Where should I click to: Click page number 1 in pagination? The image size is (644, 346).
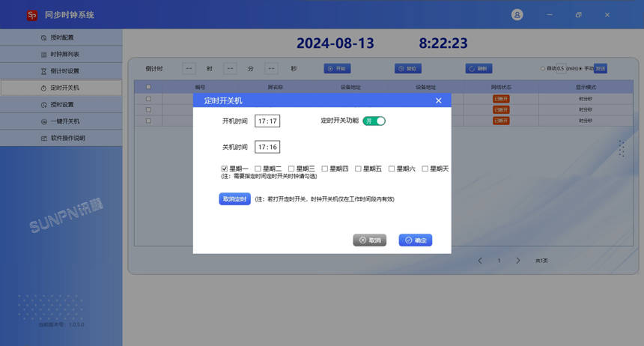pyautogui.click(x=499, y=261)
